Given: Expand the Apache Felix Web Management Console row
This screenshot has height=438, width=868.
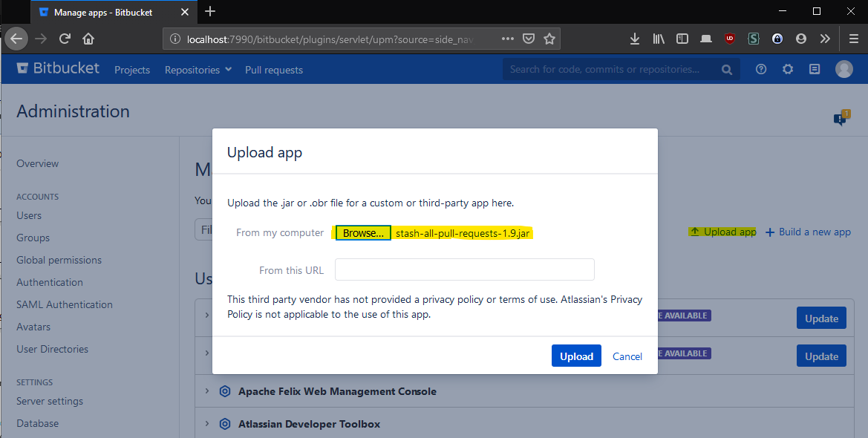Looking at the screenshot, I should coord(207,391).
